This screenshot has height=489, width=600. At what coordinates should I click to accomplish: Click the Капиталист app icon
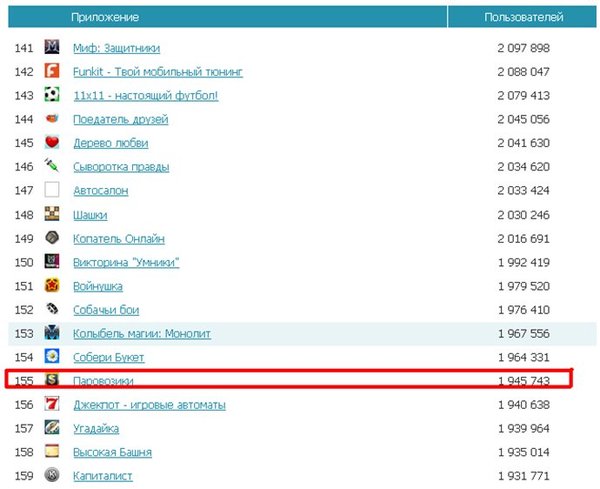(53, 476)
